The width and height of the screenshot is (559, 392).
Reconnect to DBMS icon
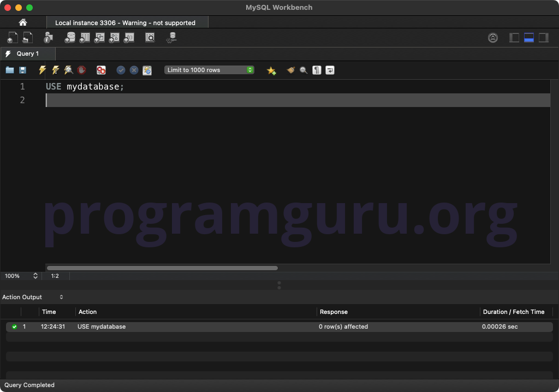coord(171,38)
